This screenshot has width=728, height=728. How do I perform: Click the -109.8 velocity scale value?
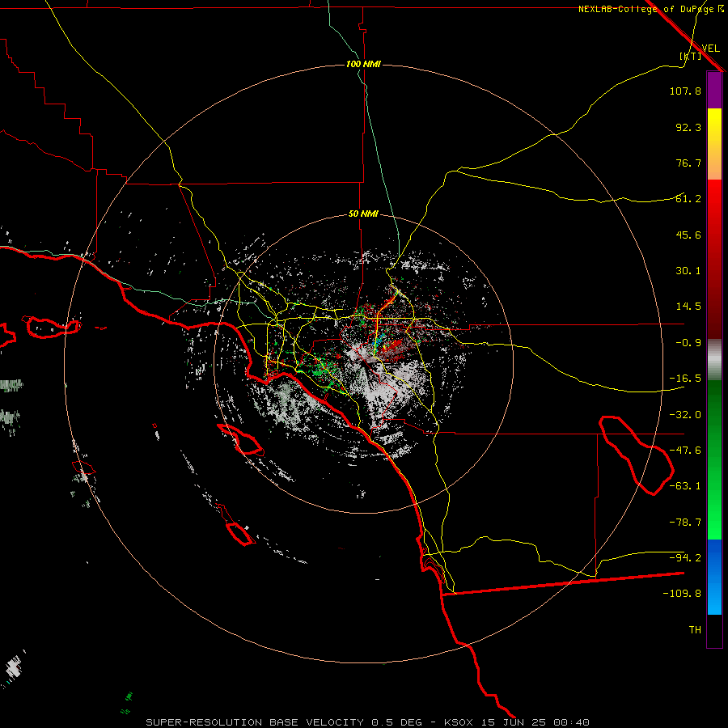pyautogui.click(x=682, y=594)
